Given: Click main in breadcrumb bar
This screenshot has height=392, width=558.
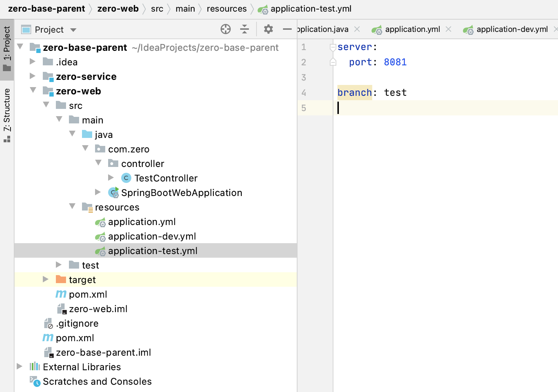Looking at the screenshot, I should (x=185, y=9).
